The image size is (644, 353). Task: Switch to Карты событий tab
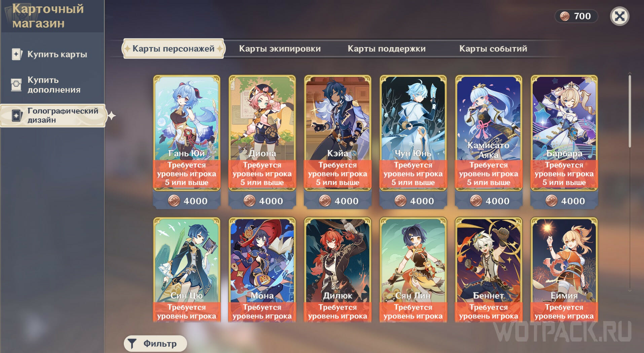click(493, 49)
